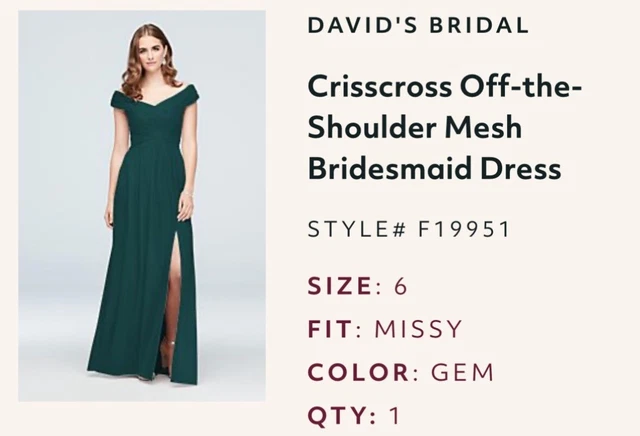Click the FIT label
This screenshot has height=436, width=640.
pyautogui.click(x=330, y=329)
